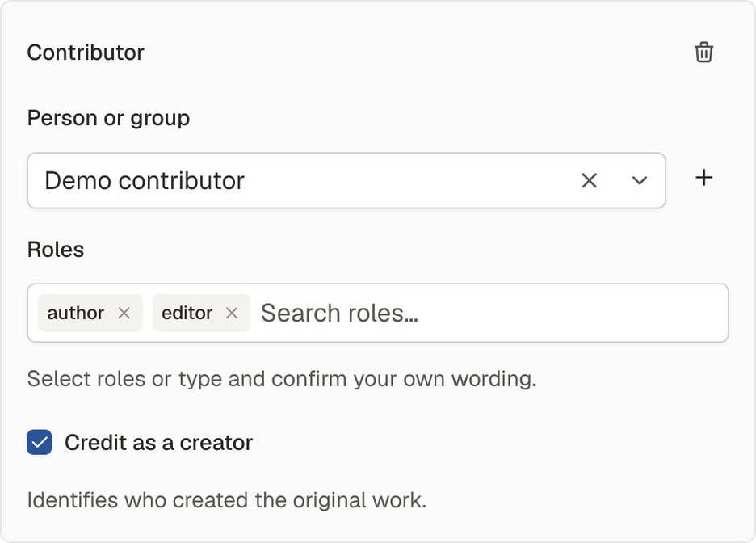
Task: Uncheck the Credit as a creator checkbox
Action: [40, 442]
